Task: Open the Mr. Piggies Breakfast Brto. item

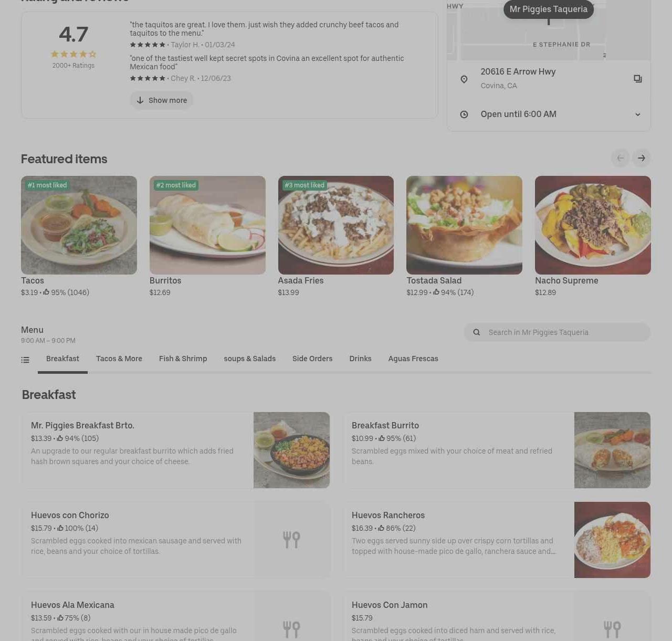Action: click(176, 450)
